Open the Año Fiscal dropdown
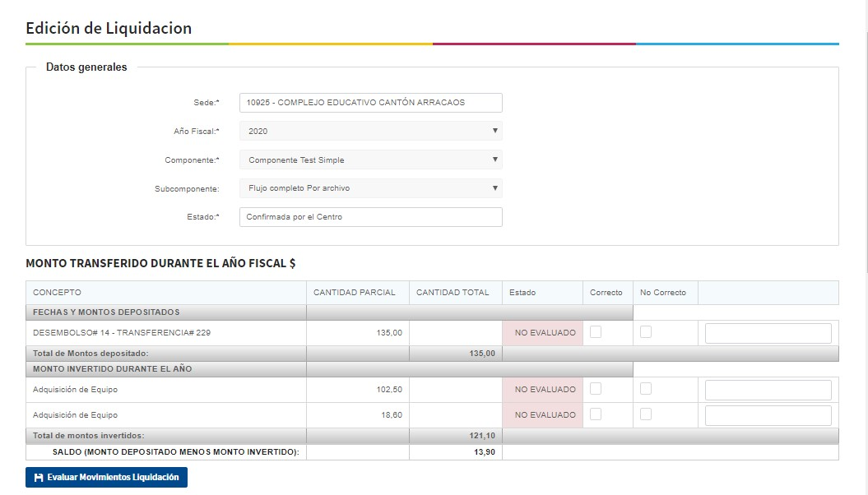Screen dimensions: 868x495 point(370,131)
